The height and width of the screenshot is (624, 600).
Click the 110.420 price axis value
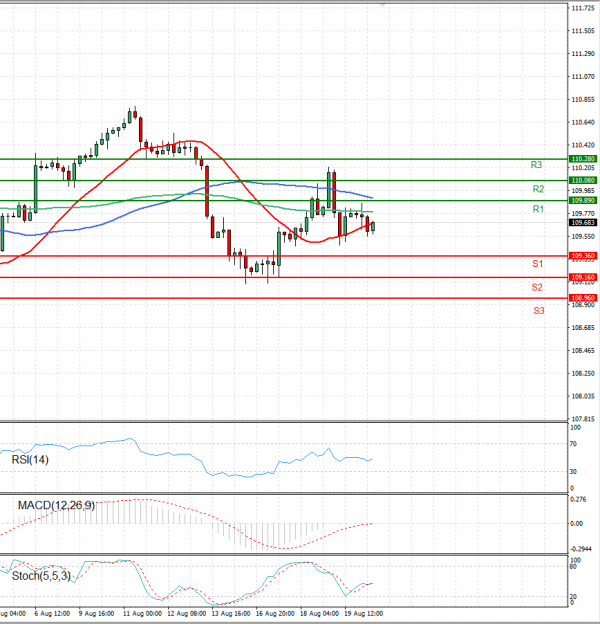583,145
